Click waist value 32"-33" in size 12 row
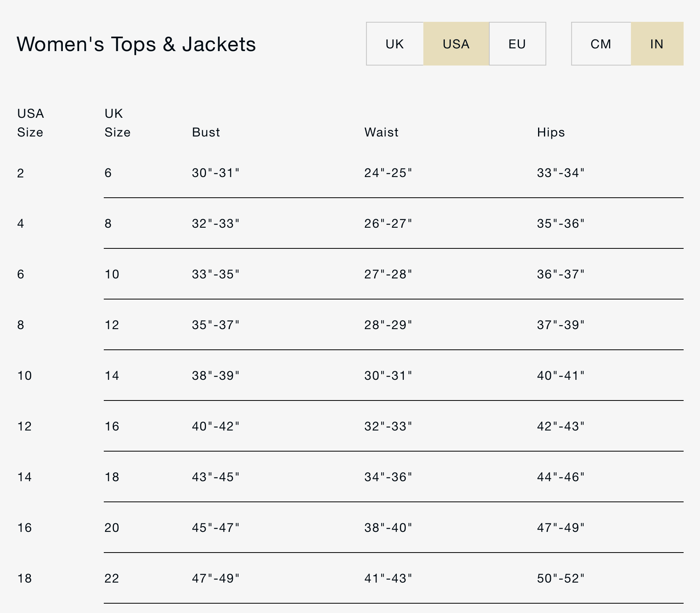This screenshot has width=700, height=613. [x=388, y=426]
